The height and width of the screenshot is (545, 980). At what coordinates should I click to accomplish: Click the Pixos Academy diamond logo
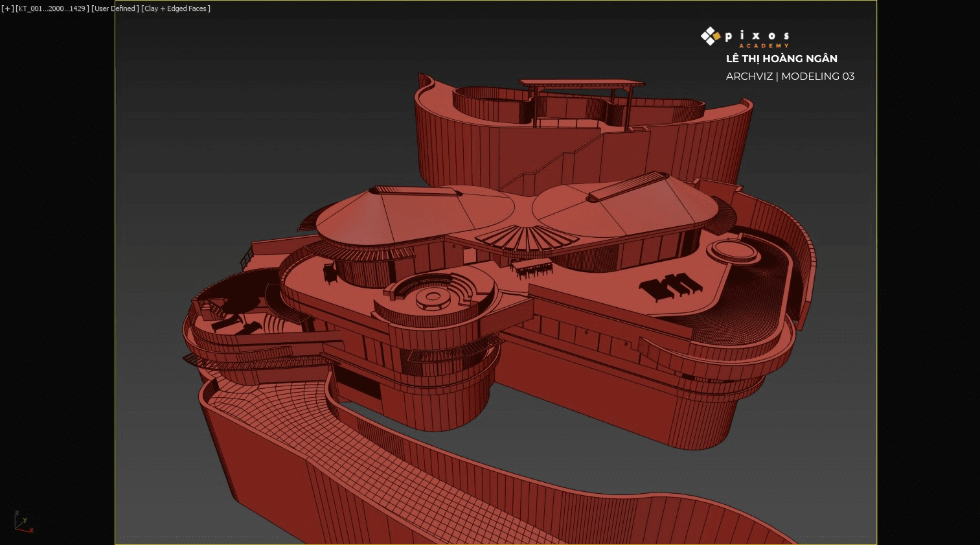coord(711,36)
